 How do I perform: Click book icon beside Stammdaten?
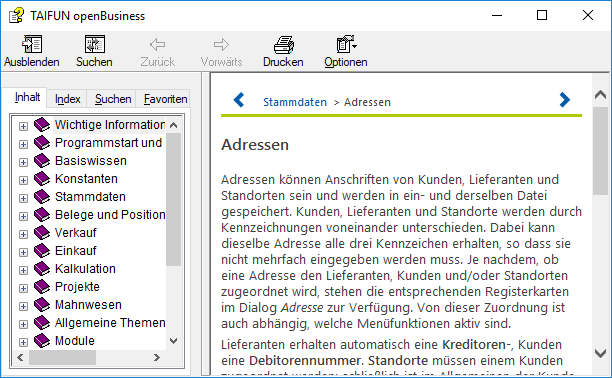point(42,197)
